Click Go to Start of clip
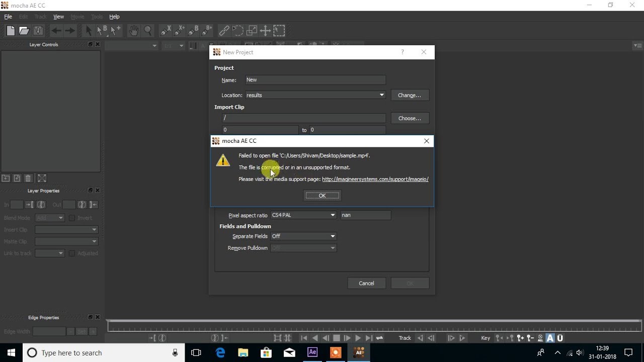The height and width of the screenshot is (362, 644). point(303,338)
